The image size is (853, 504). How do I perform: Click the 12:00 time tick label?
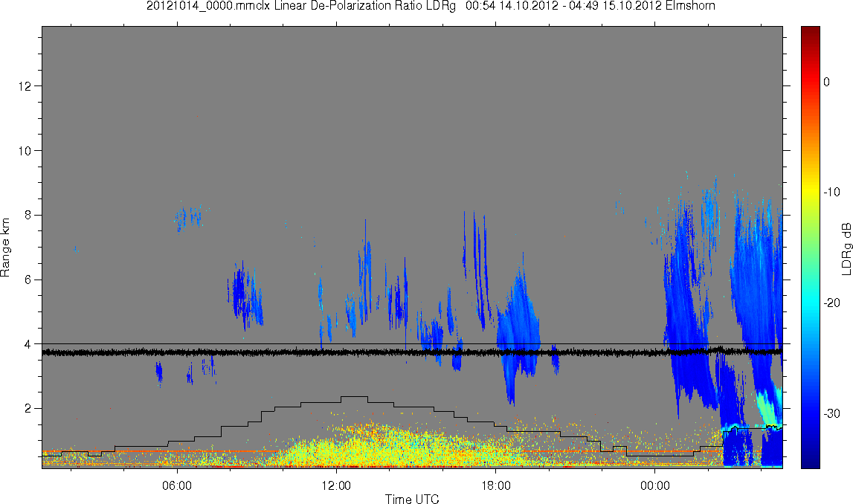(x=336, y=485)
